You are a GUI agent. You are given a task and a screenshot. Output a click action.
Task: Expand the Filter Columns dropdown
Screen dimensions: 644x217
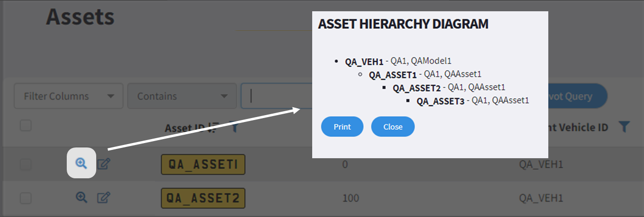(69, 96)
